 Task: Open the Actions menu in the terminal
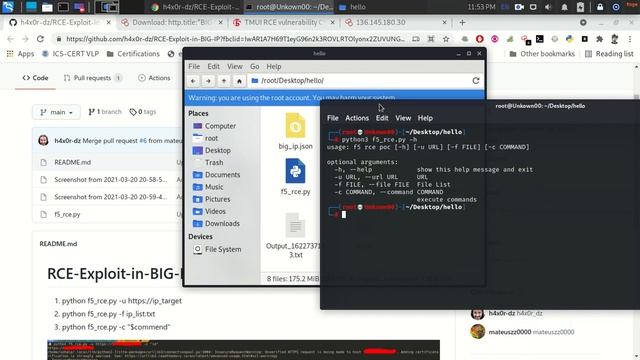coord(357,118)
